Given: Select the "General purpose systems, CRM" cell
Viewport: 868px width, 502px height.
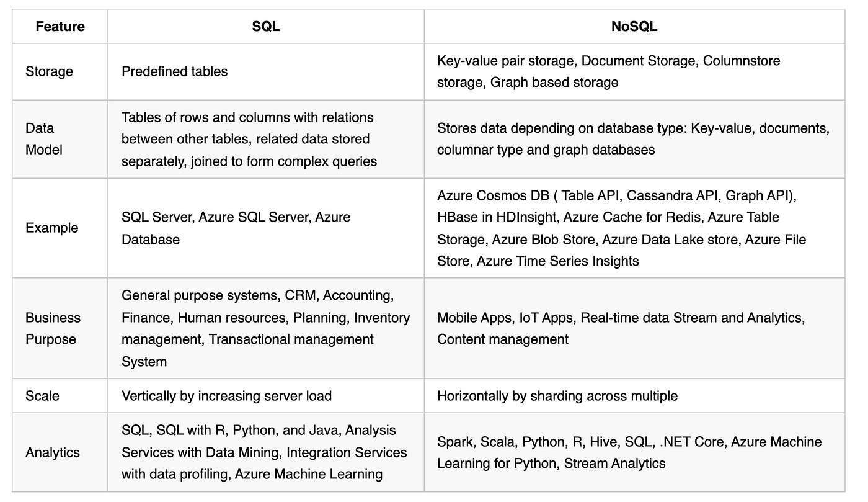Looking at the screenshot, I should pyautogui.click(x=265, y=328).
